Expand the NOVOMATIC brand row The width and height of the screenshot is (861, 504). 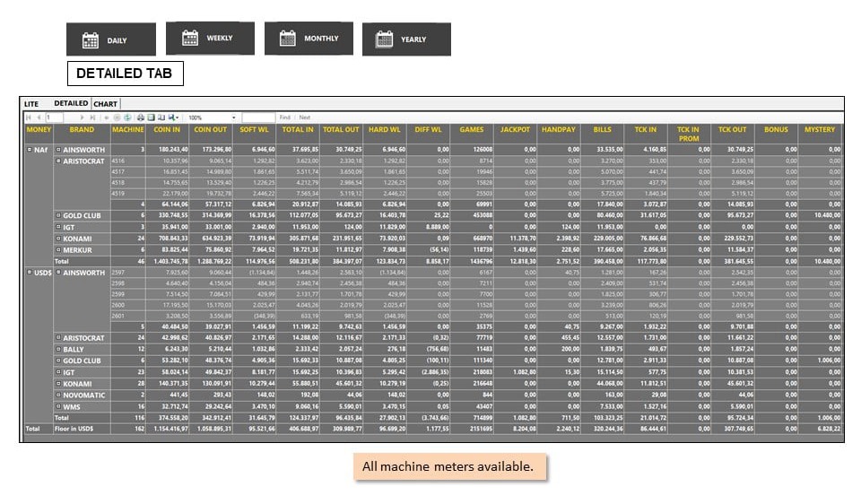[x=58, y=395]
